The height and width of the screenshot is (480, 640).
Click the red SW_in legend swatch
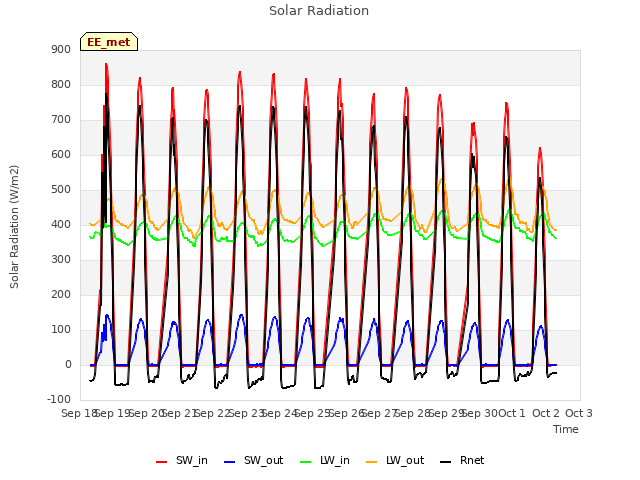point(162,462)
